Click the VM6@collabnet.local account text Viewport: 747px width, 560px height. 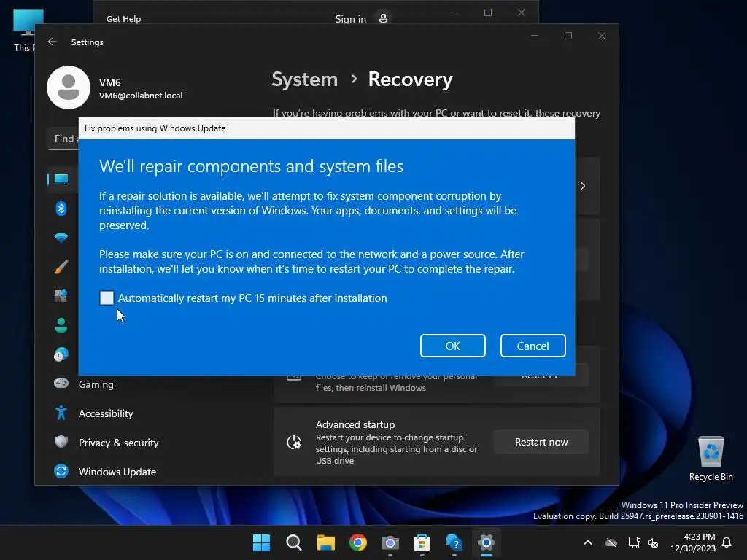coord(141,96)
